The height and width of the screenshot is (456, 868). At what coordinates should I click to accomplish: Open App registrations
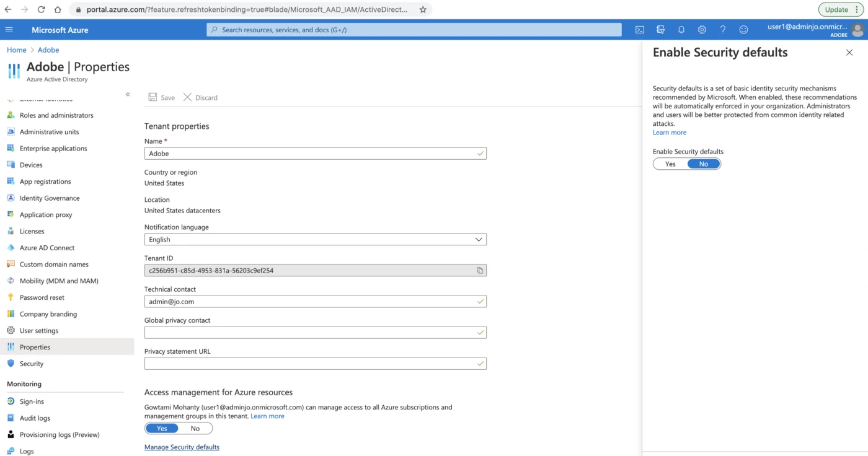[x=45, y=182]
